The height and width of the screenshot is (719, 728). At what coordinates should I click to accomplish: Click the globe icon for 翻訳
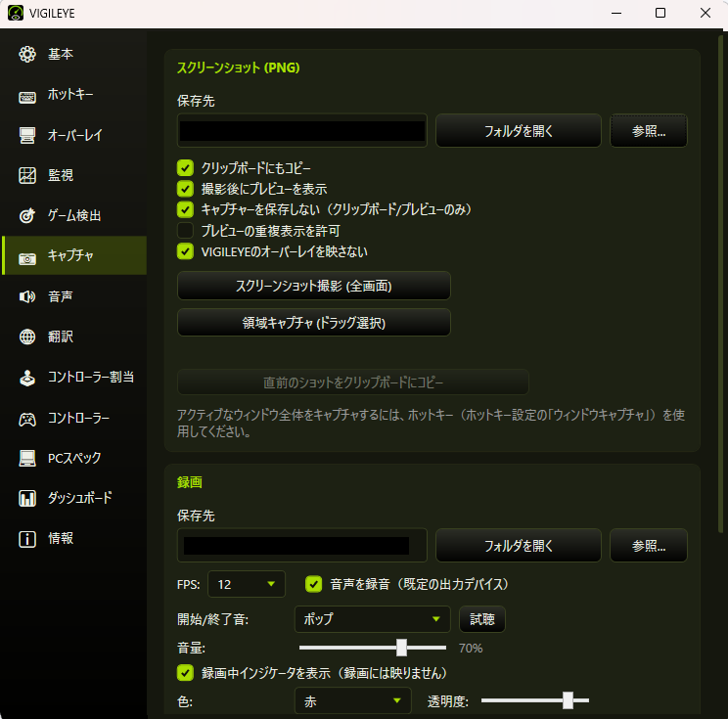coord(27,337)
